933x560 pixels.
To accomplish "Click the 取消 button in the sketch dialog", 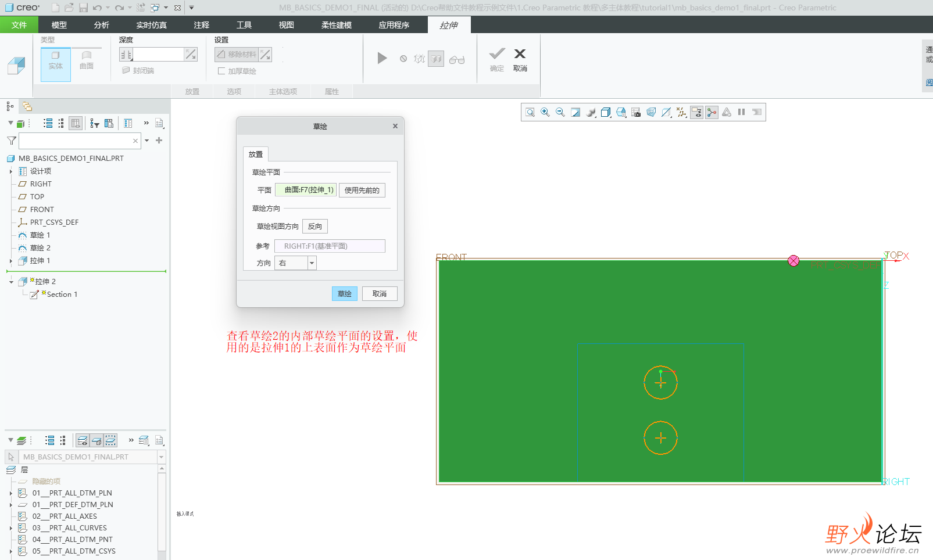I will tap(380, 293).
